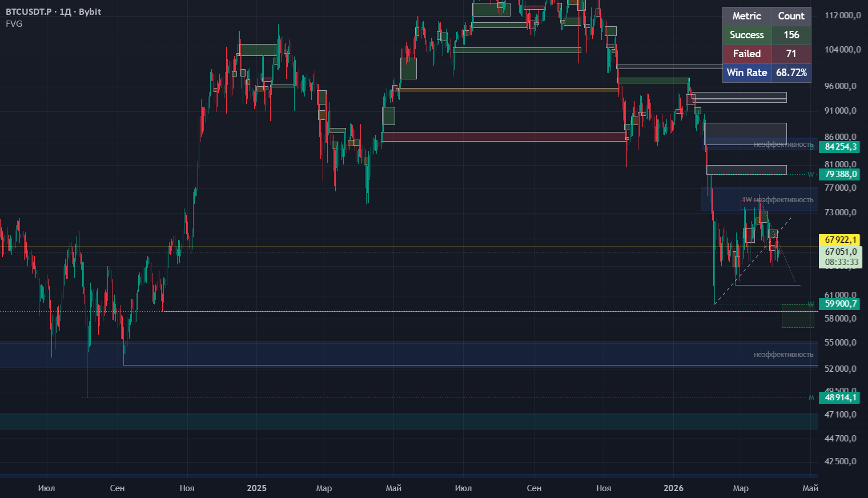Click the 2025 label on time axis
The height and width of the screenshot is (498, 868).
pos(256,488)
